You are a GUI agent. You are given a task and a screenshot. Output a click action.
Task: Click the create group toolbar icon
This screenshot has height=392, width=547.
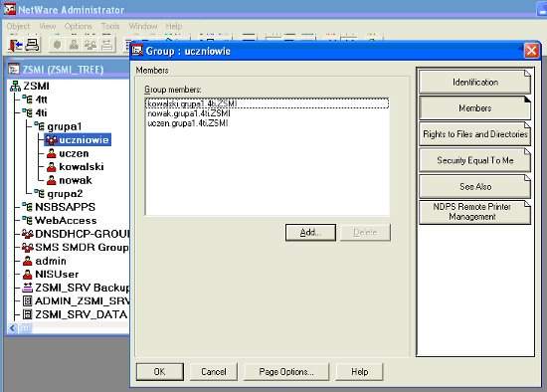tap(91, 45)
